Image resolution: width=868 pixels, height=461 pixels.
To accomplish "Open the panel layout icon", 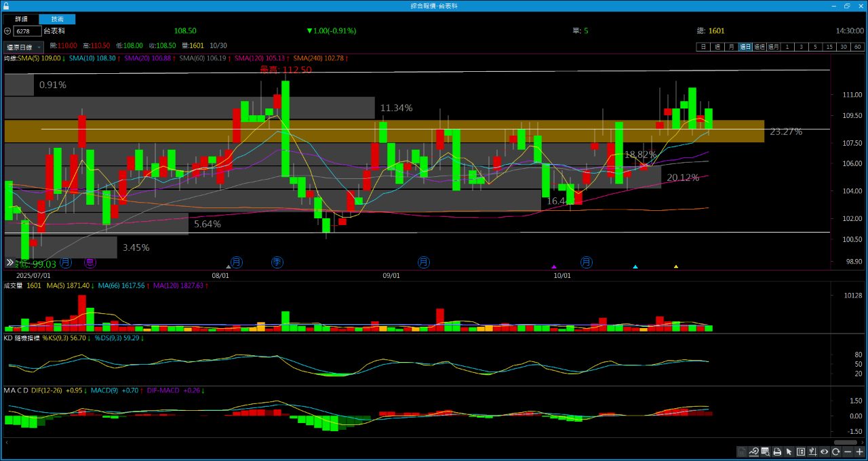I will [x=801, y=452].
